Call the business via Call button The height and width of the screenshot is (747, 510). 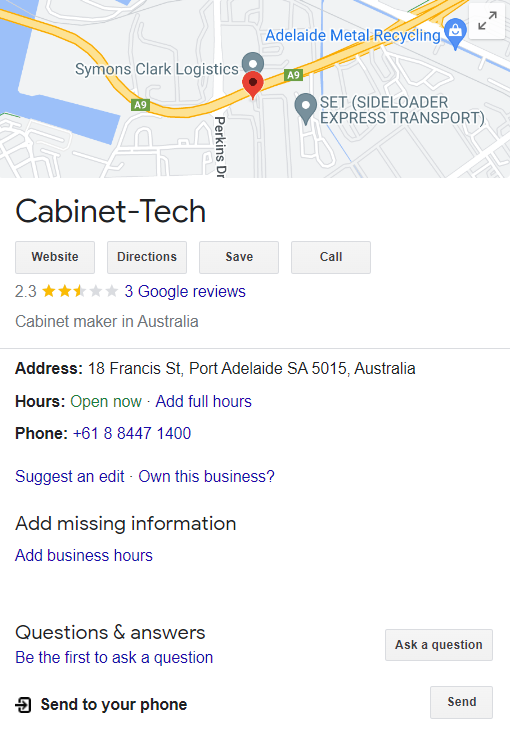point(330,257)
